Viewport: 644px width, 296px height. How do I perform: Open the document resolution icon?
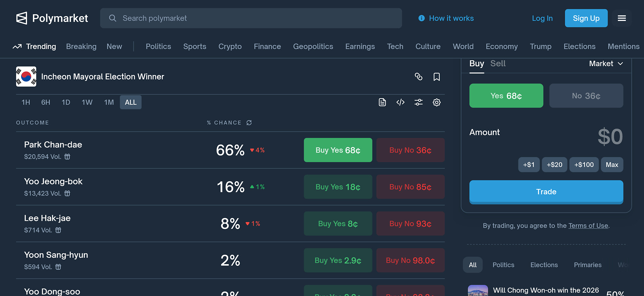[x=382, y=102]
